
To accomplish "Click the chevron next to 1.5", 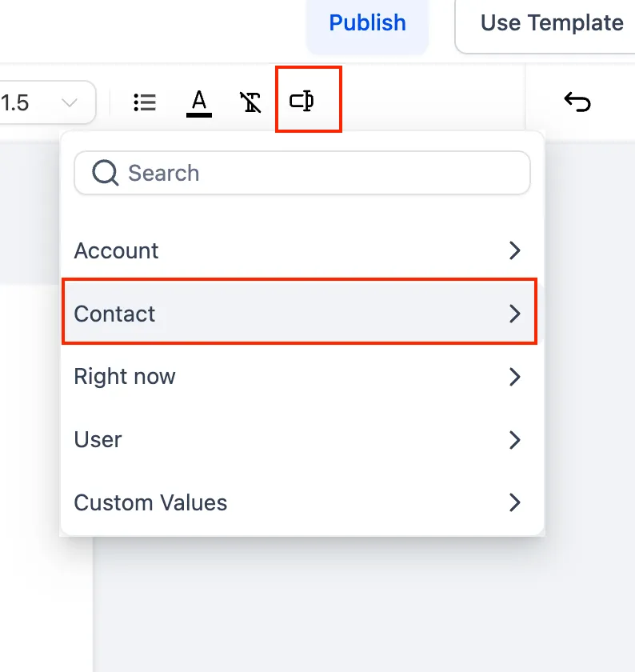I will [x=69, y=103].
